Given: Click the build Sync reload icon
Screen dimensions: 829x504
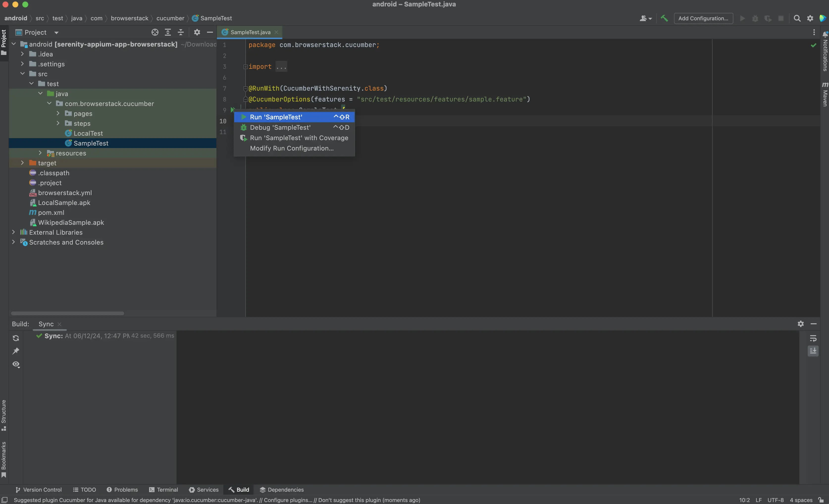Looking at the screenshot, I should (x=16, y=338).
